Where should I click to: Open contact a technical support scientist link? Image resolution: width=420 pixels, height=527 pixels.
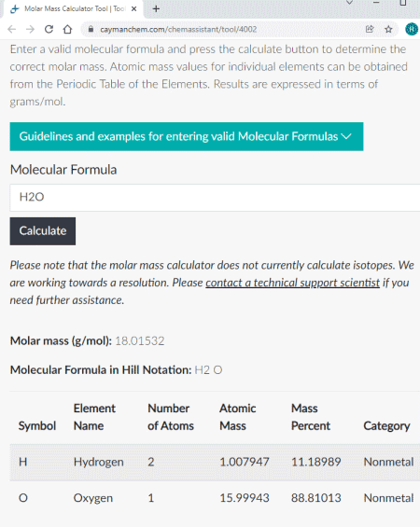point(292,283)
